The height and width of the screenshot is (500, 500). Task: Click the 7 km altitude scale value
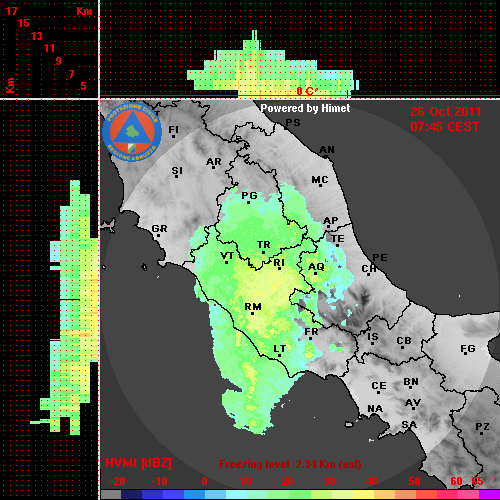coord(71,74)
